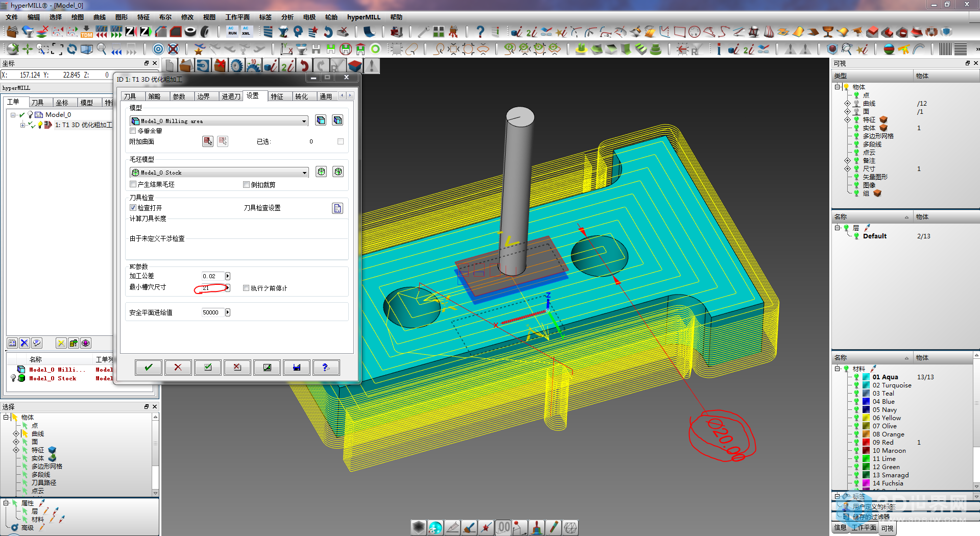This screenshot has width=980, height=536.
Task: Click the new stock model icon
Action: (321, 172)
